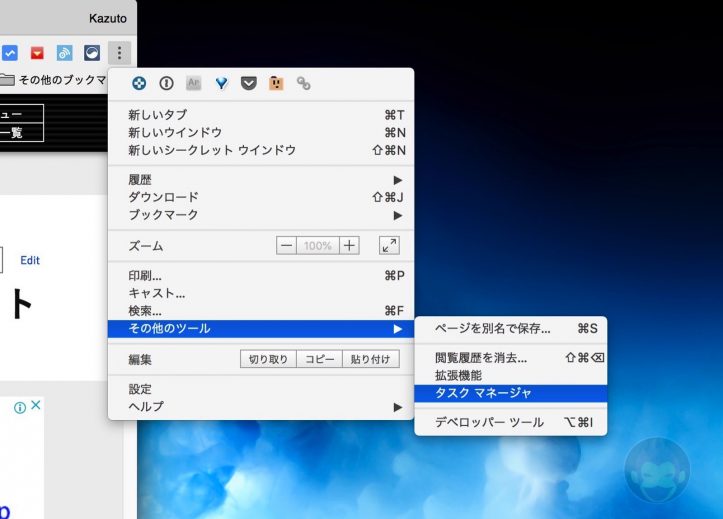The height and width of the screenshot is (519, 723).
Task: Select 新しいタブ menu item
Action: pyautogui.click(x=261, y=115)
